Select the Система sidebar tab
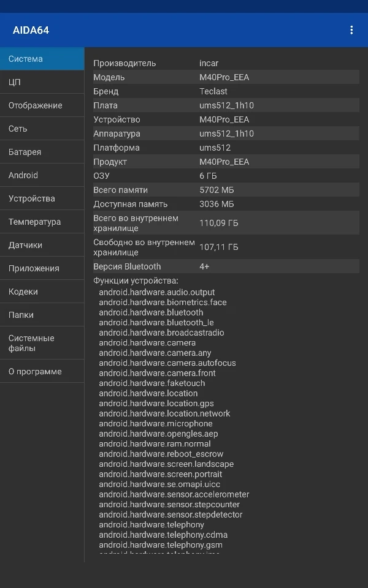The height and width of the screenshot is (588, 368). [42, 59]
